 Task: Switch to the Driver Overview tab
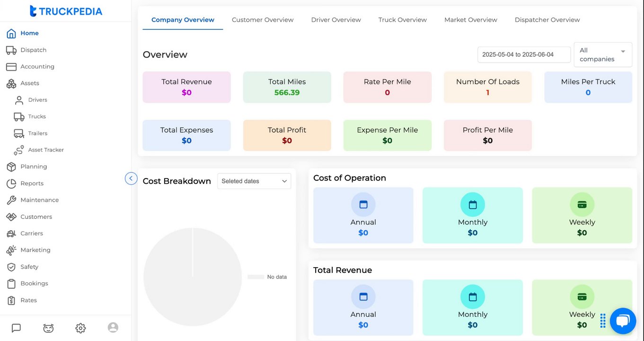click(x=336, y=20)
